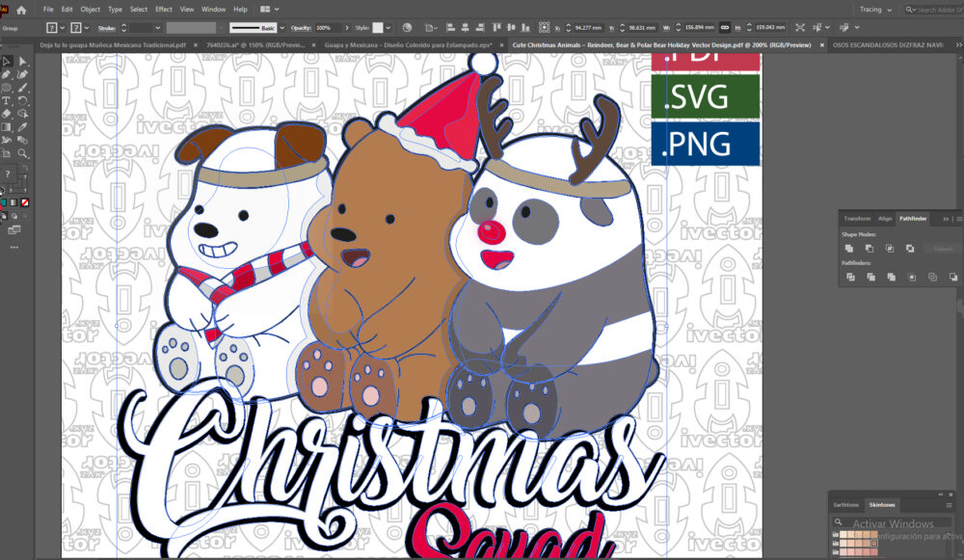Open the Tracing workspace switcher
This screenshot has width=964, height=560.
875,10
